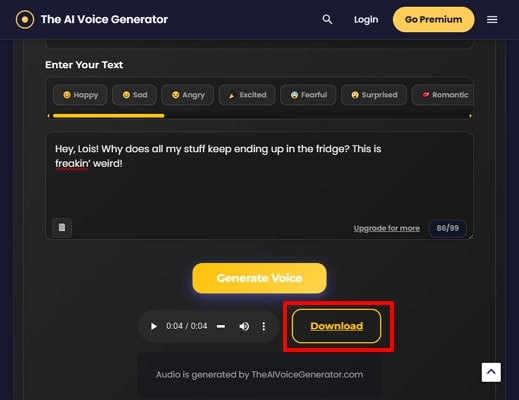Select the Angry emotion chip
The height and width of the screenshot is (400, 519).
tap(187, 95)
